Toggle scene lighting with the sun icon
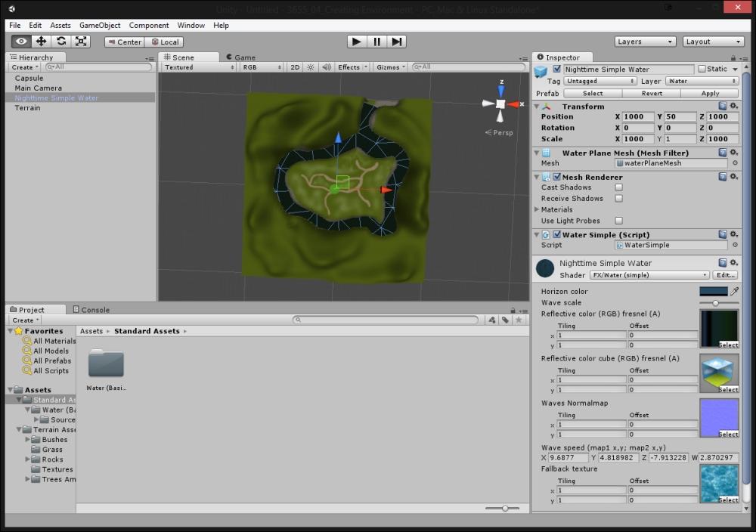 tap(311, 67)
